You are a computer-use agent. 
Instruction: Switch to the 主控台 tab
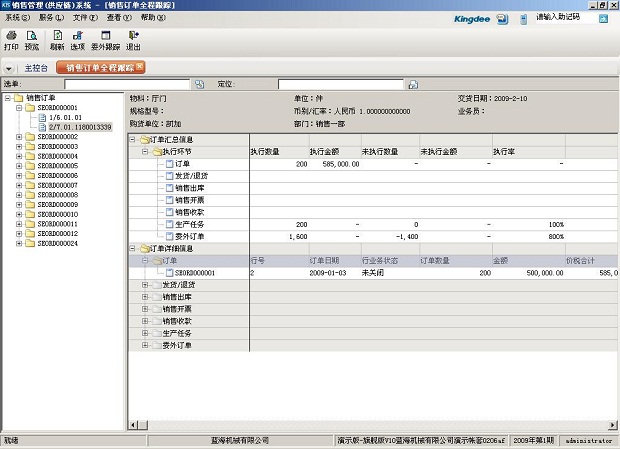click(37, 68)
